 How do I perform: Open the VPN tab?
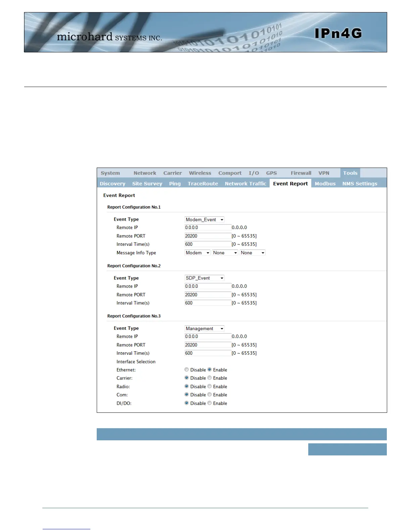[x=324, y=173]
